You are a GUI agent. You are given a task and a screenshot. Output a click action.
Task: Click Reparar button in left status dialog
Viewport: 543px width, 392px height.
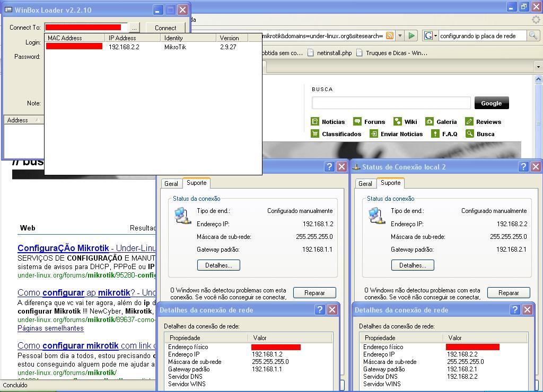(314, 293)
